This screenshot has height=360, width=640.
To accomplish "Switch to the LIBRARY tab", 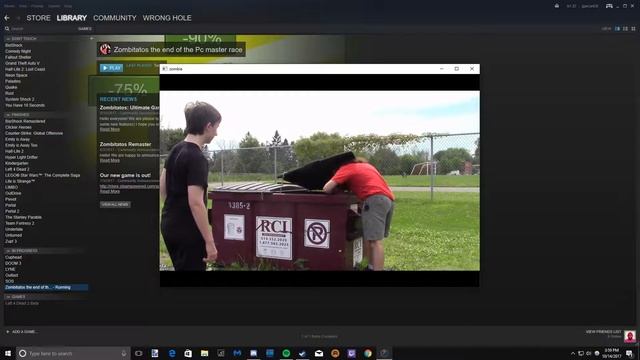I will point(72,18).
